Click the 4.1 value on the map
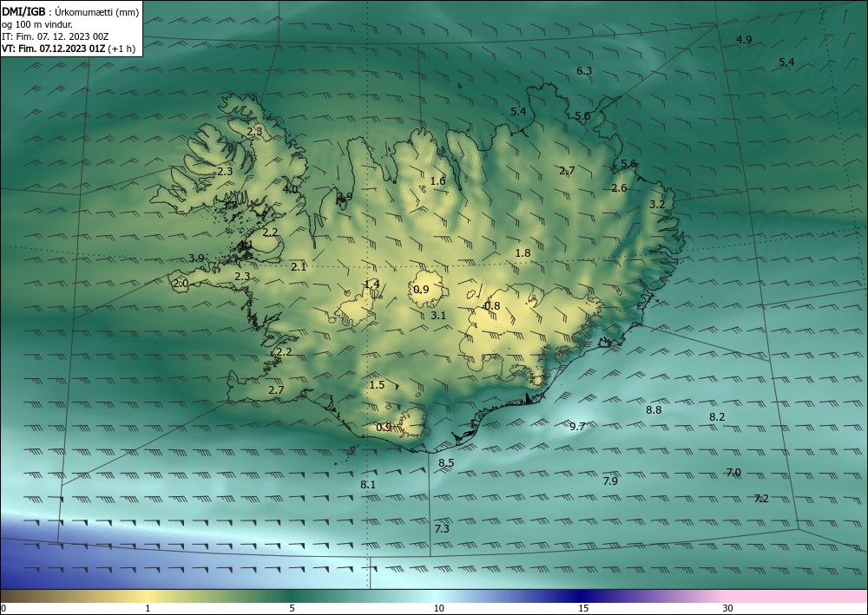Screen dimensions: 868x615 [x=246, y=244]
